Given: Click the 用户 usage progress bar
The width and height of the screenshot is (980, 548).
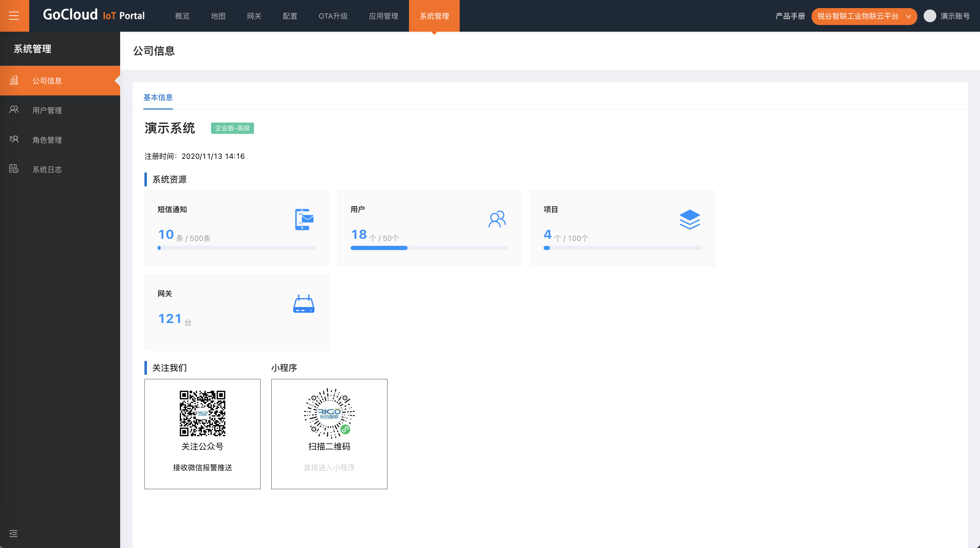Looking at the screenshot, I should click(429, 248).
